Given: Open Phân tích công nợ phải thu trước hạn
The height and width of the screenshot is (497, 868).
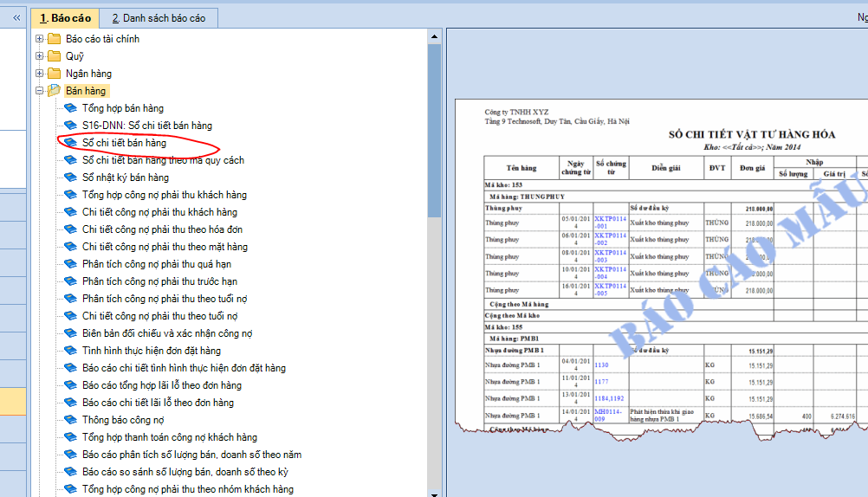Looking at the screenshot, I should (159, 281).
